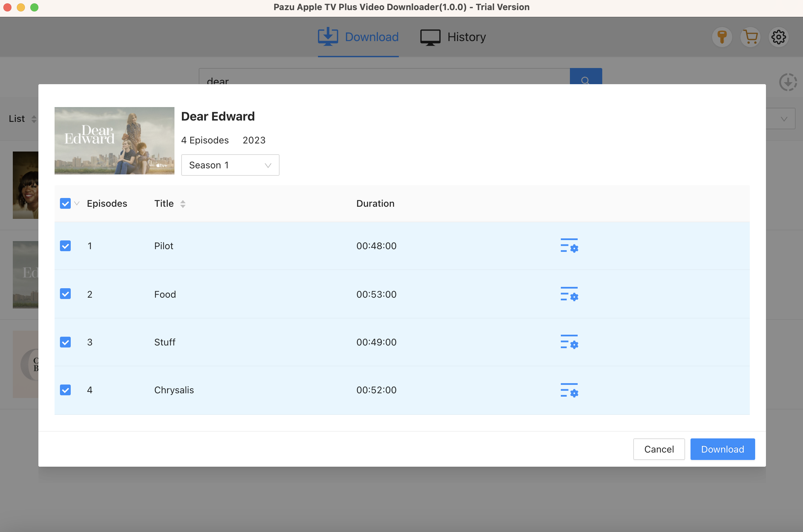This screenshot has height=532, width=803.
Task: Click the List sort arrows
Action: pos(34,119)
